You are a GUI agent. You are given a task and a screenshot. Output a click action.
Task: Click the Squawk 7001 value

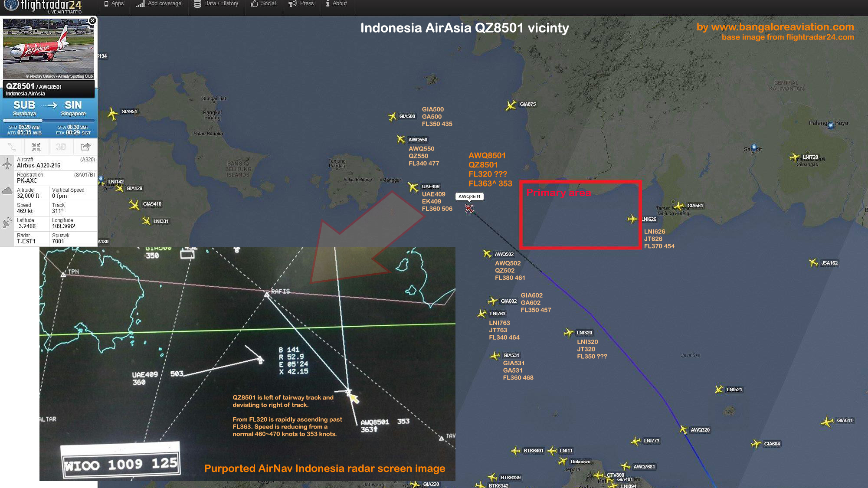point(58,241)
